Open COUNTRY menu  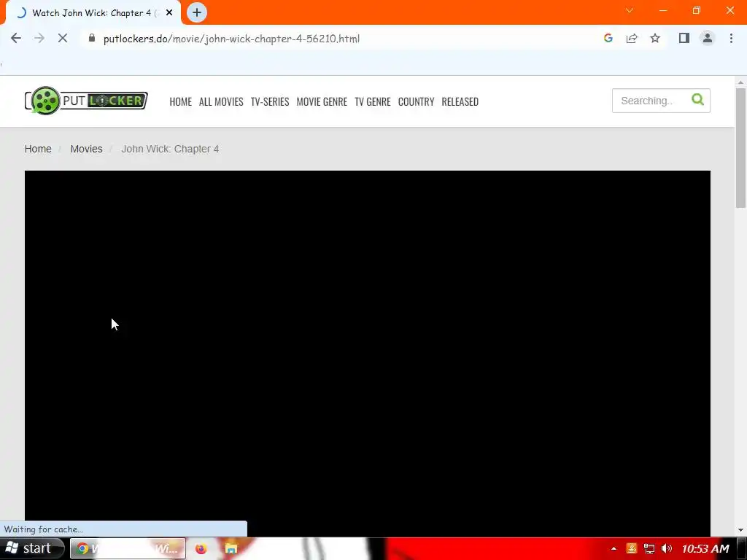(x=416, y=101)
